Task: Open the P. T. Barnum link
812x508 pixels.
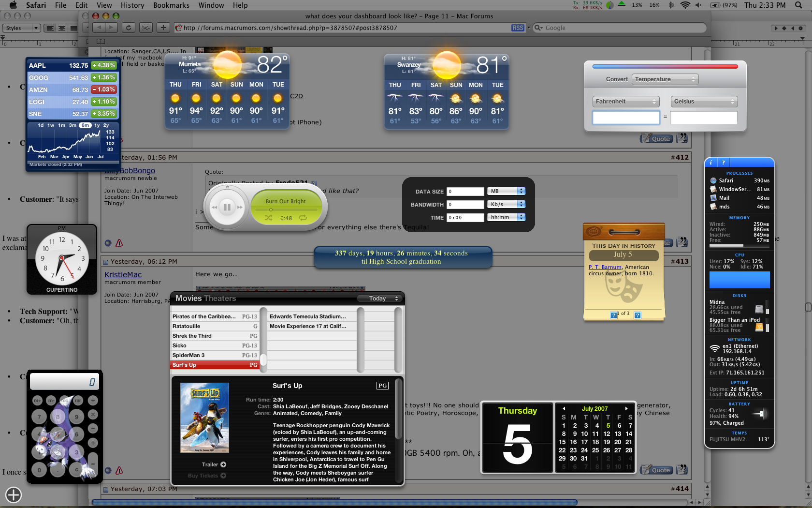Action: pyautogui.click(x=605, y=267)
